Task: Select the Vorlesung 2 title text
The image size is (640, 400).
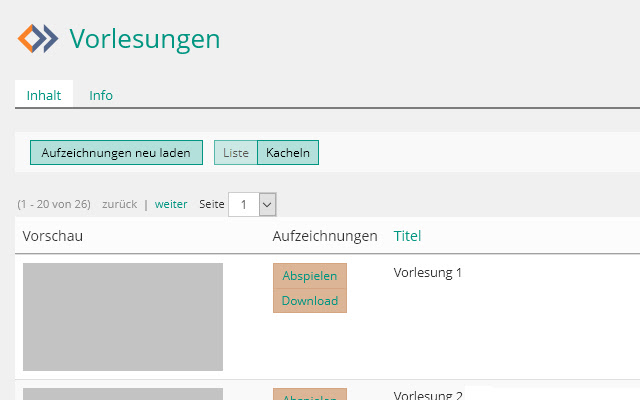Action: (428, 395)
